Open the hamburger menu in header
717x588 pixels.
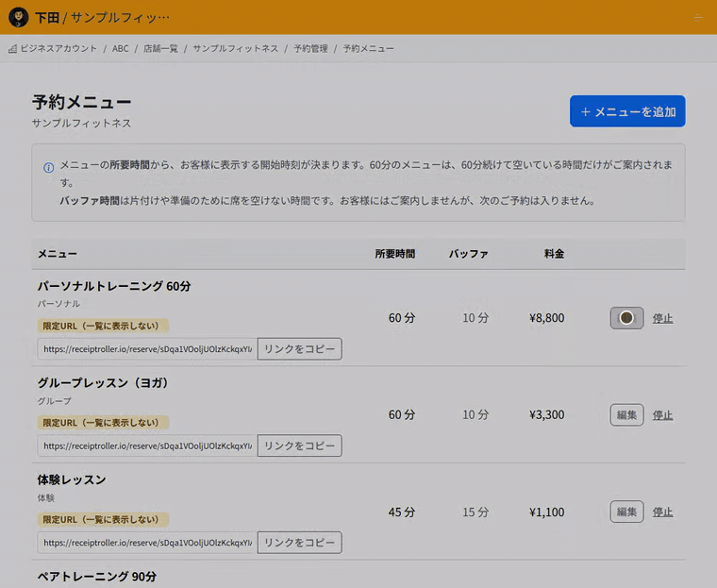coord(698,18)
